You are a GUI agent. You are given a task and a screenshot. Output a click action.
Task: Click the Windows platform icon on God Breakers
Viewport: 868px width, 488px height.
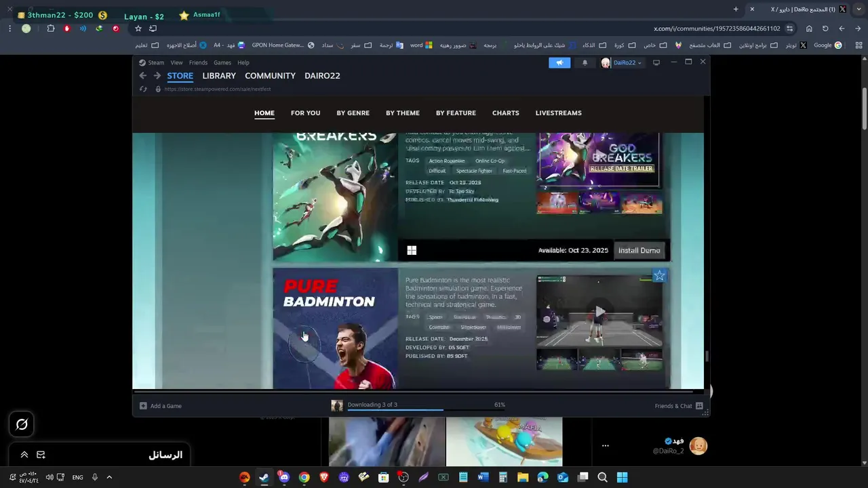(412, 250)
